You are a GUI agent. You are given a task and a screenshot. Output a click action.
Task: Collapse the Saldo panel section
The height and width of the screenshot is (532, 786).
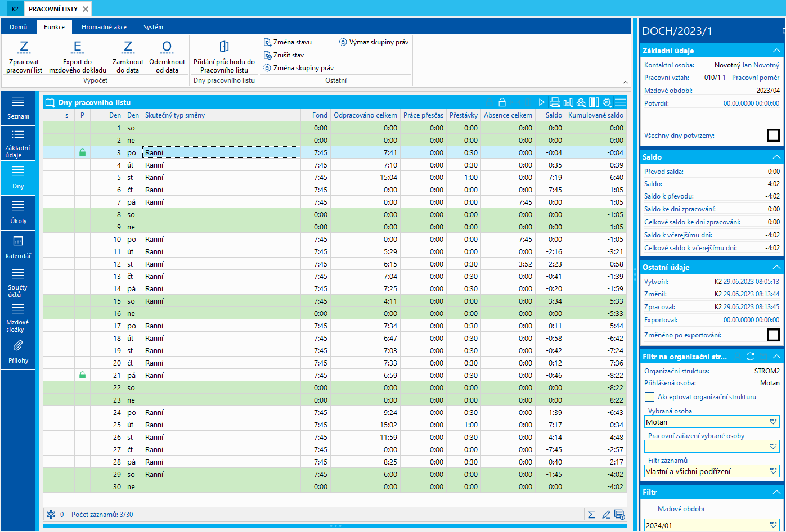click(776, 157)
